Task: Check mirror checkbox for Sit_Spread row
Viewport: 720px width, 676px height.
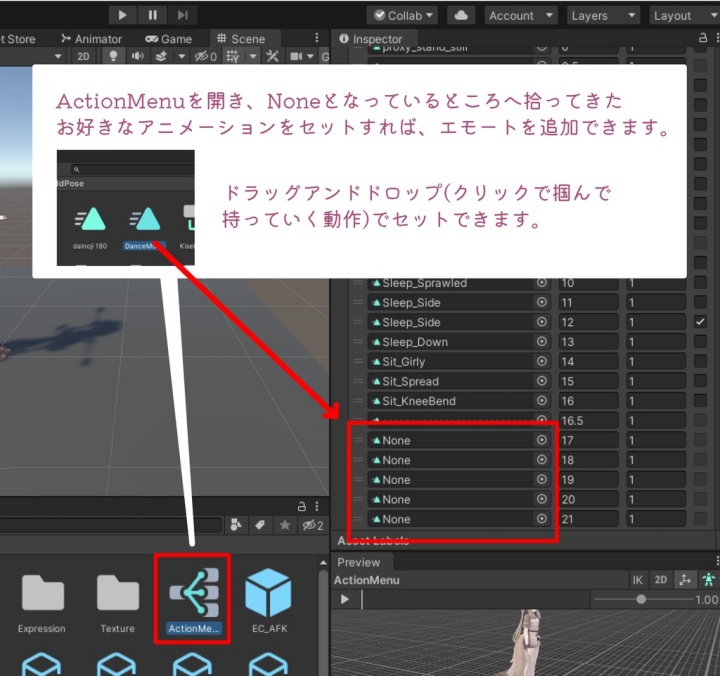Action: [700, 381]
